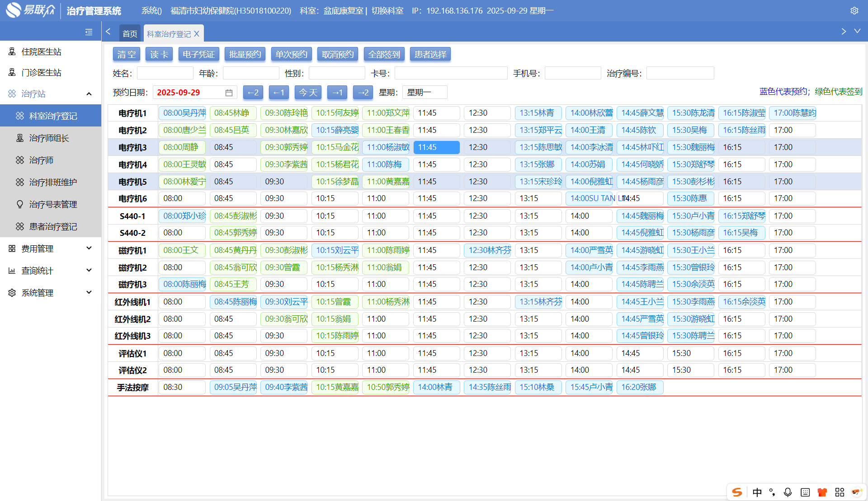Viewport: 868px width, 501px height.
Task: Open 治疗排班维护 in the sidebar
Action: pyautogui.click(x=53, y=183)
